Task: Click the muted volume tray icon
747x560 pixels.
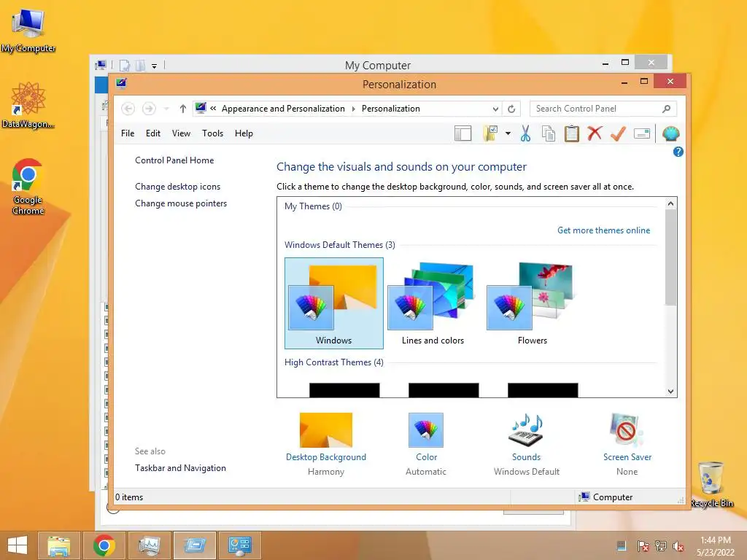Action: 678,546
